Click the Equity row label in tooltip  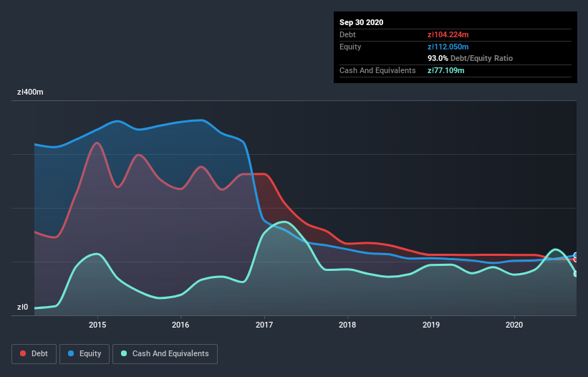click(350, 47)
